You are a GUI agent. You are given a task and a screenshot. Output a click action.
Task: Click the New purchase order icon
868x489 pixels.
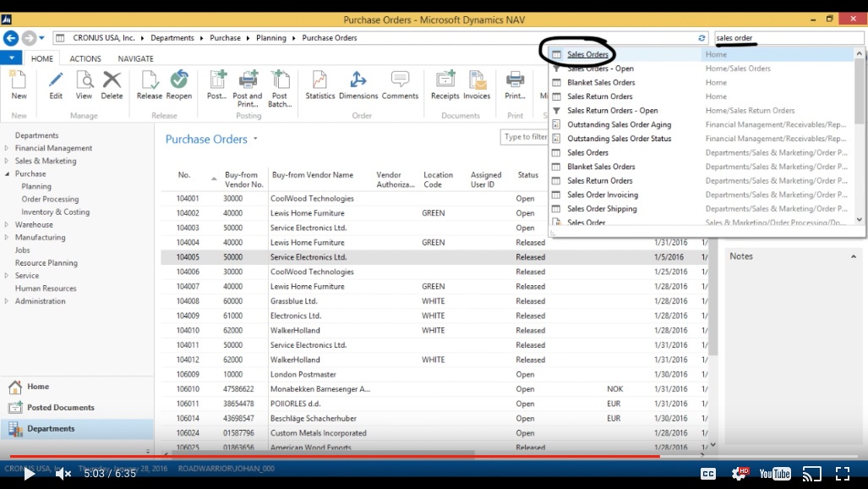click(19, 80)
